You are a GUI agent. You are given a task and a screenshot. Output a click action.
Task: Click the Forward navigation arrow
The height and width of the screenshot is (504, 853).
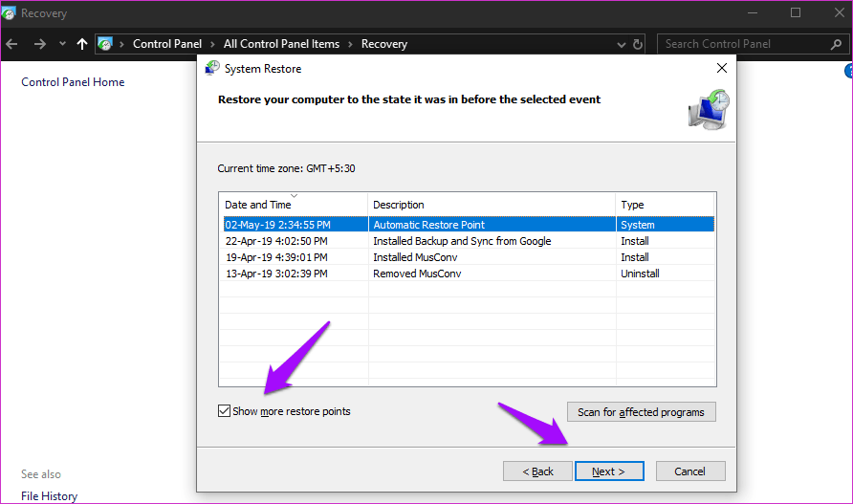tap(40, 44)
